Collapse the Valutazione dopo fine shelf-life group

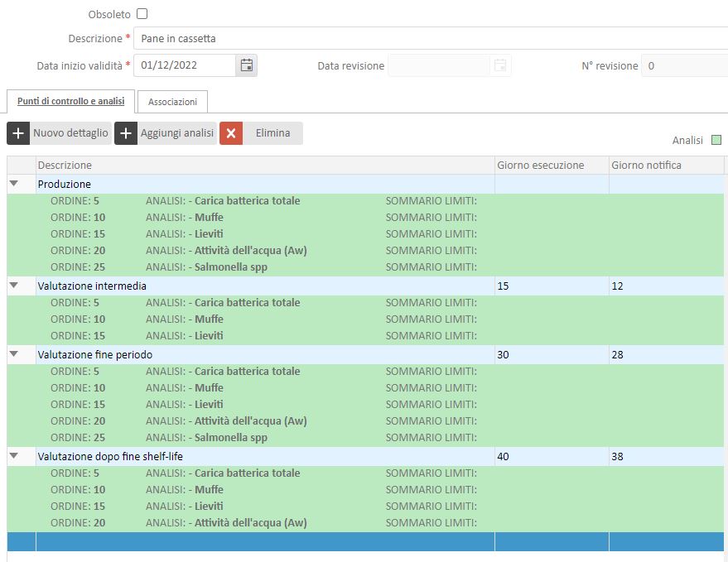(14, 456)
